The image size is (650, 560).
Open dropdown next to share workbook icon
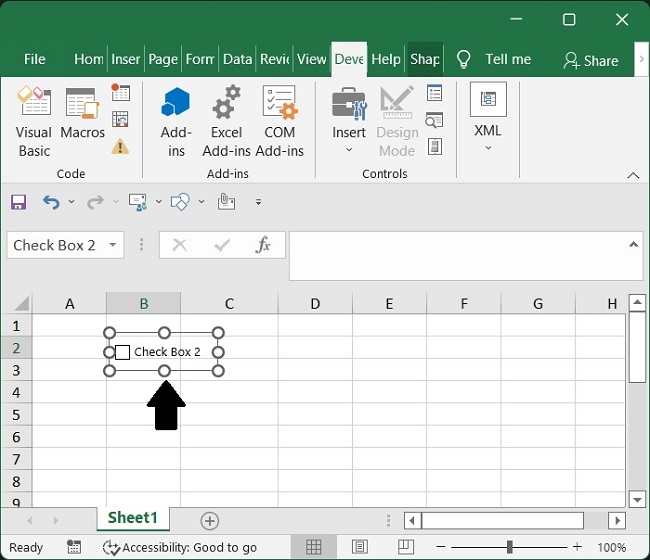click(158, 202)
